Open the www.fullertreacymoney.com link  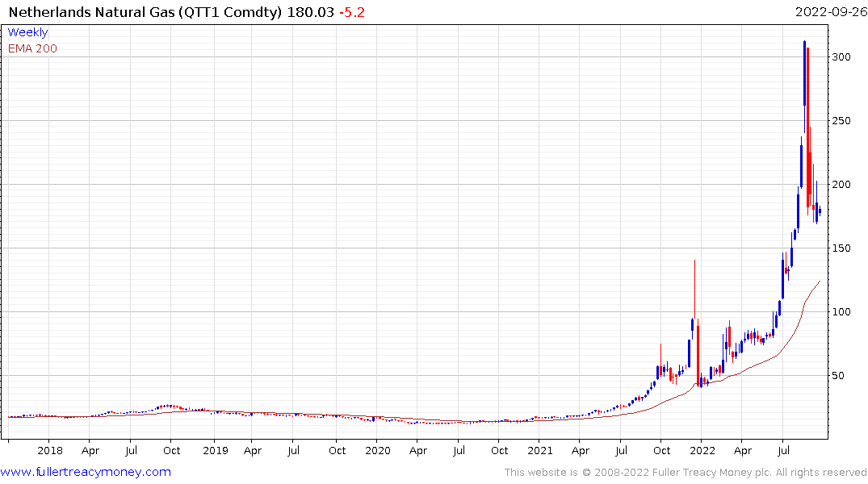click(x=86, y=472)
